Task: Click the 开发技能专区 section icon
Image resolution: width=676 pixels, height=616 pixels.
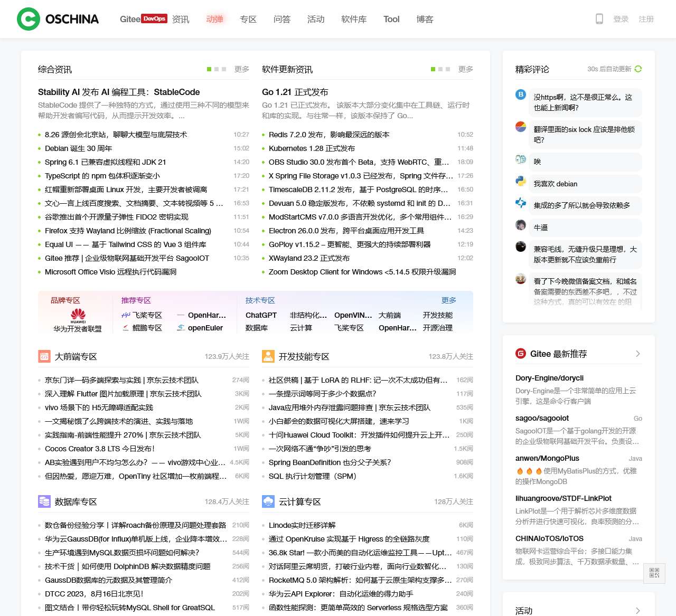Action: (268, 356)
